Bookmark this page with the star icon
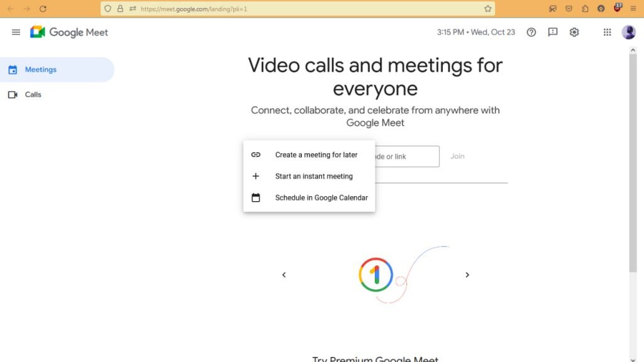Image resolution: width=644 pixels, height=362 pixels. [x=487, y=9]
